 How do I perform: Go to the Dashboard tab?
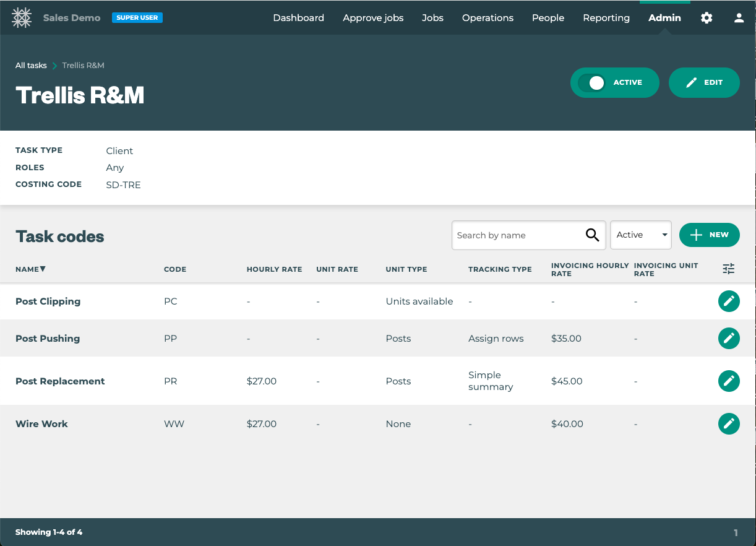[298, 18]
